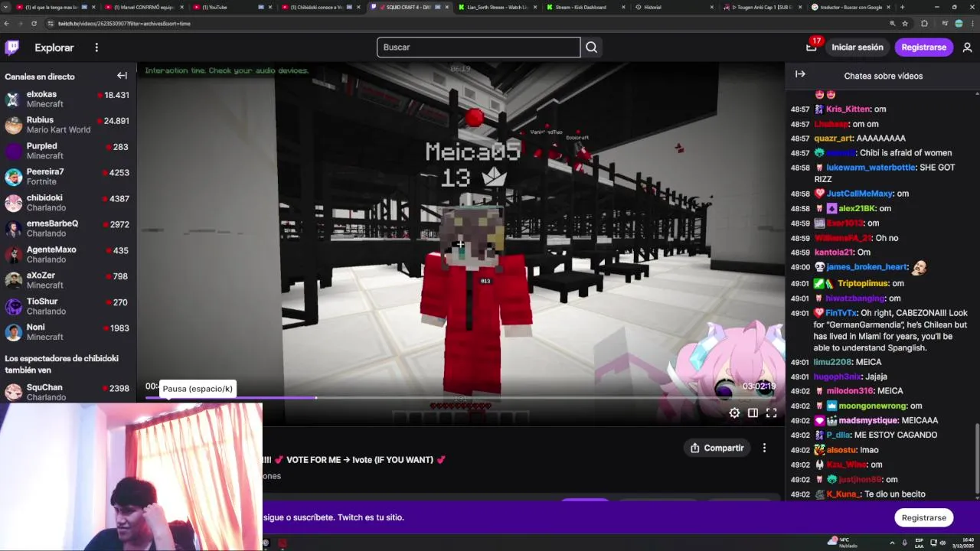Open the three-dot menu next to Explorar

pos(96,47)
